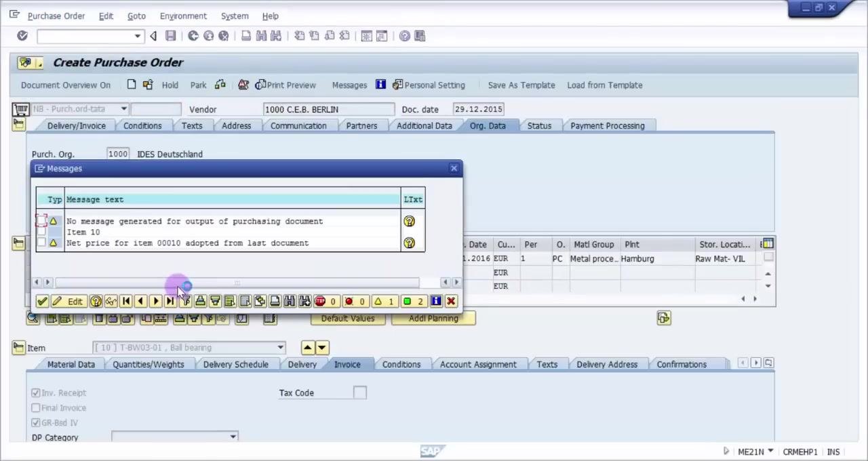Click blue info icon next to Messages button
The height and width of the screenshot is (461, 868).
pos(380,85)
